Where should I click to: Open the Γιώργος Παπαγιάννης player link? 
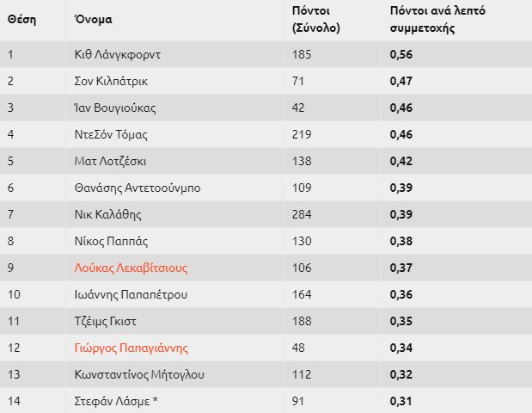click(131, 348)
